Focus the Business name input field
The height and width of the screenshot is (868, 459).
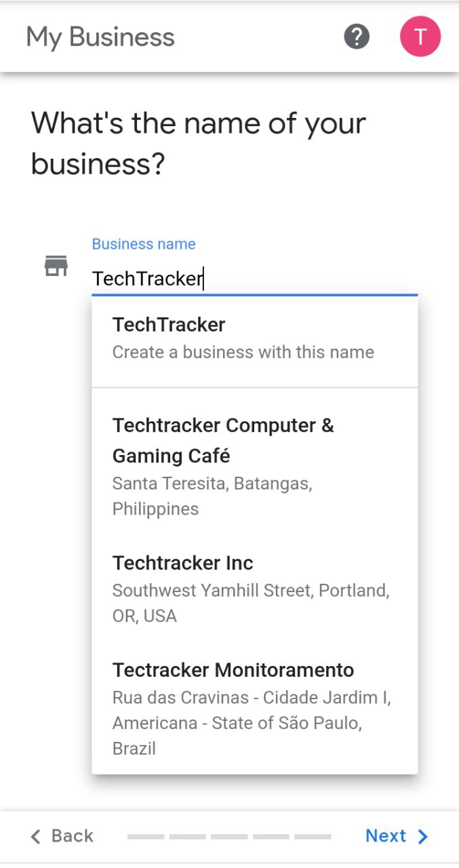[x=254, y=279]
